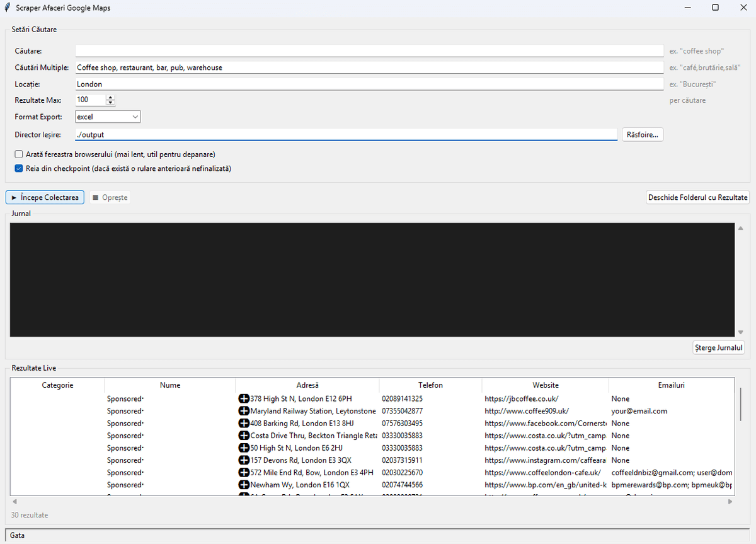Click plus icon beside Newham Wy address
This screenshot has height=544, width=756.
click(x=244, y=485)
